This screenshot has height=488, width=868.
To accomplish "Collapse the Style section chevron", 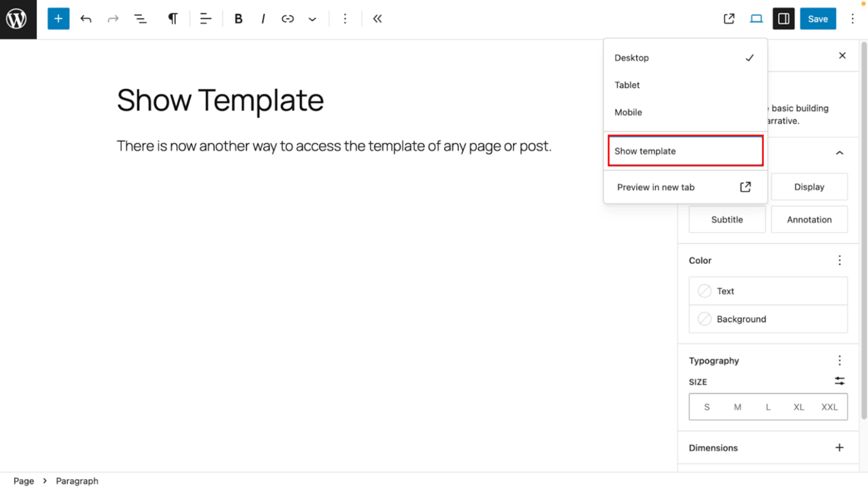I will tap(839, 152).
